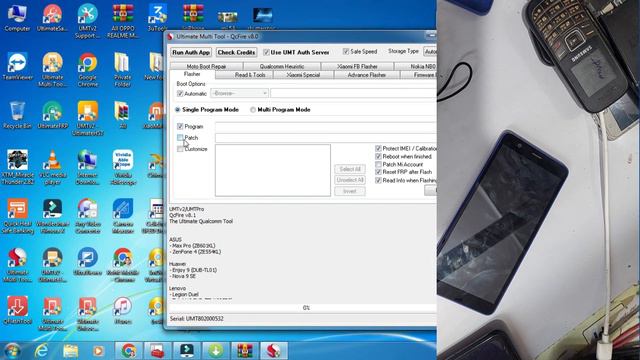
Task: Click the Run Auth App button
Action: 191,52
